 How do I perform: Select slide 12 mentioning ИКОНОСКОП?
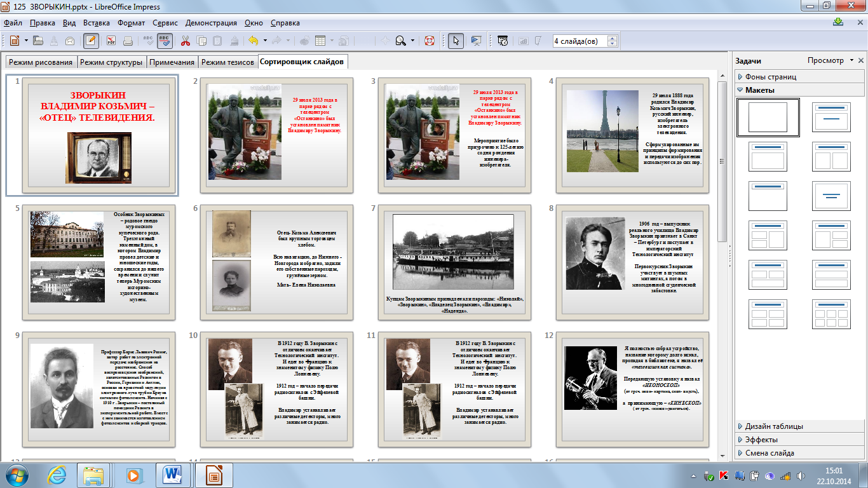(633, 390)
